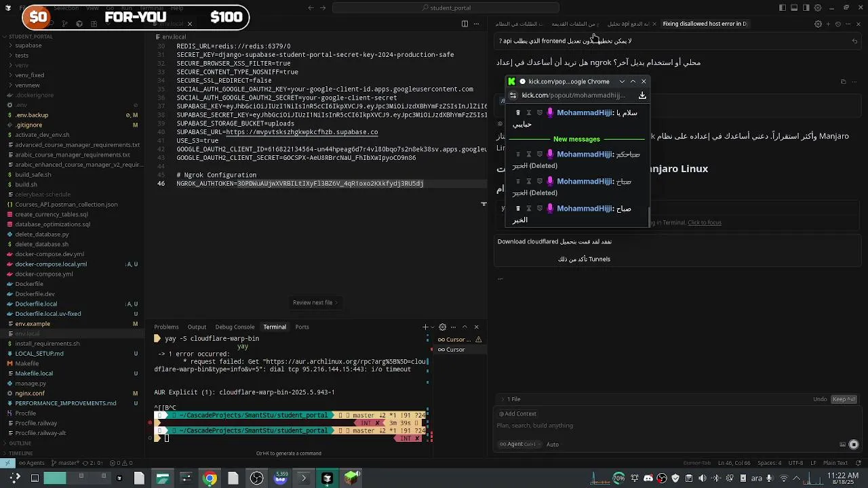The width and height of the screenshot is (868, 488).
Task: Open the chat pane's more options ellipsis
Action: tap(848, 24)
